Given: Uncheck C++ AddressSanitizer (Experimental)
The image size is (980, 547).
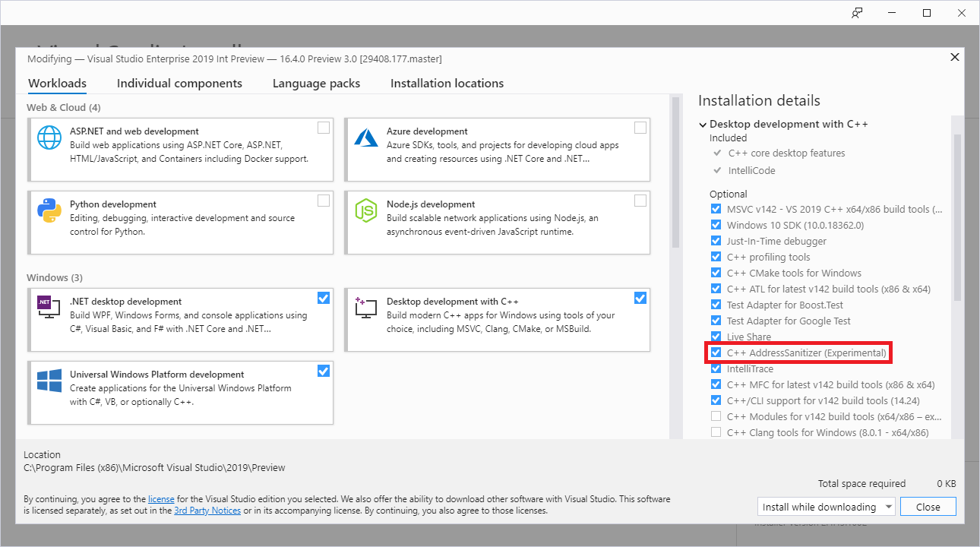Looking at the screenshot, I should point(716,352).
